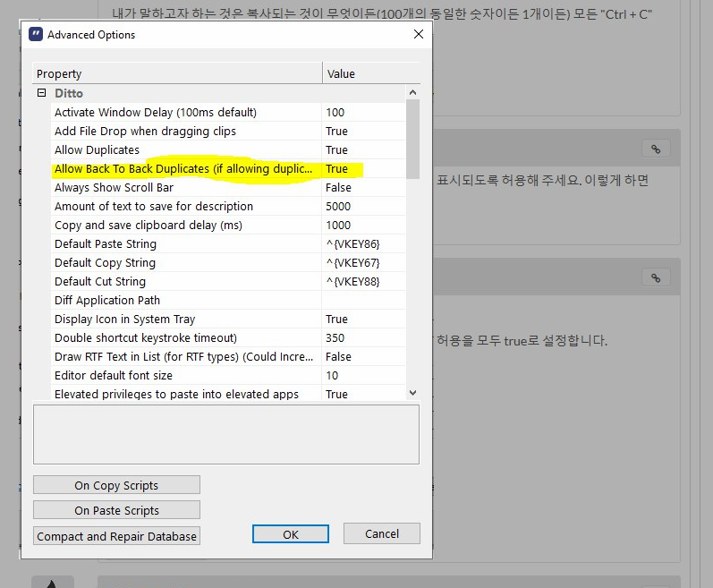Screen dimensions: 713x588
Task: Select Draw RTF Text in List property
Action: pos(185,356)
